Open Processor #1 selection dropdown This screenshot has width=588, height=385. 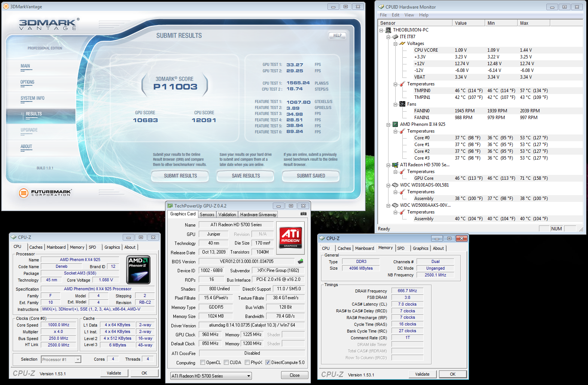pos(61,360)
